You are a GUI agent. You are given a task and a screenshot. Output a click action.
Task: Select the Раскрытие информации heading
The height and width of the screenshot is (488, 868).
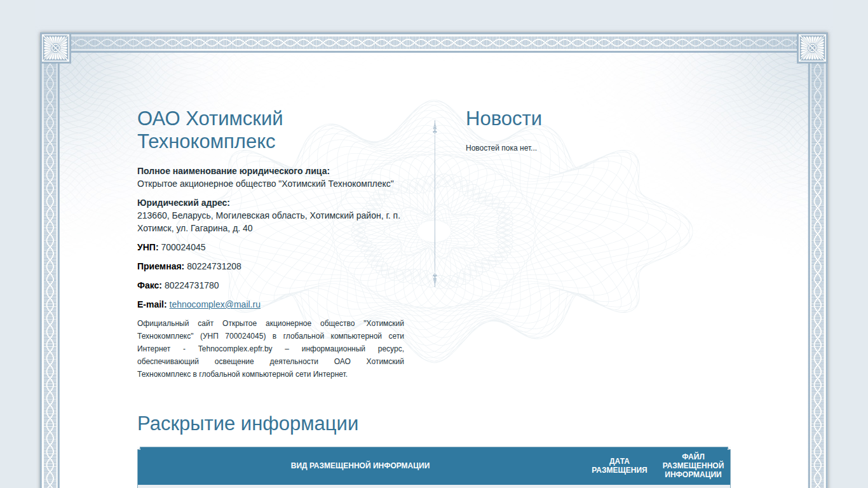248,423
